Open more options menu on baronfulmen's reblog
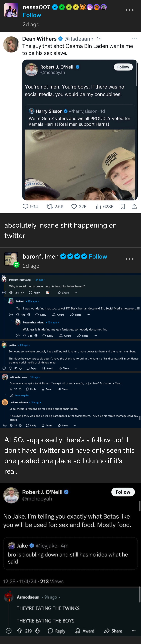This screenshot has height=644, width=141. pos(130,259)
